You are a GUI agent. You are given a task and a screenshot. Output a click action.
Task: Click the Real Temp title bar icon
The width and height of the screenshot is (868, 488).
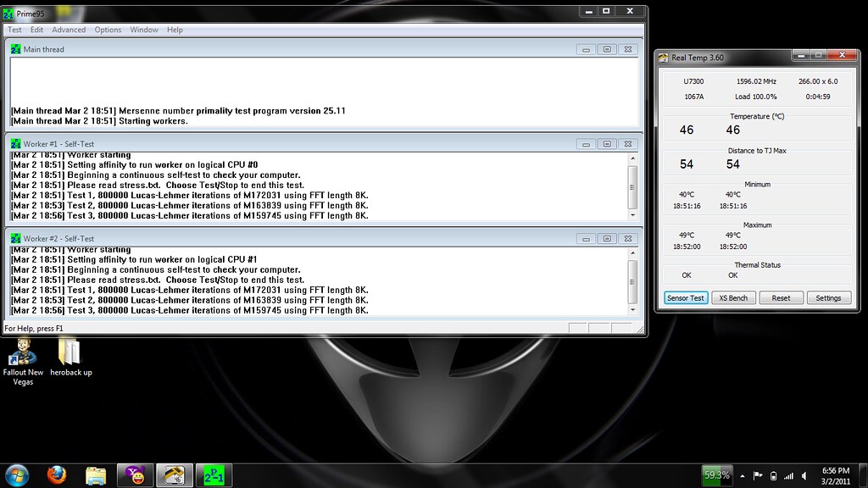tap(663, 58)
